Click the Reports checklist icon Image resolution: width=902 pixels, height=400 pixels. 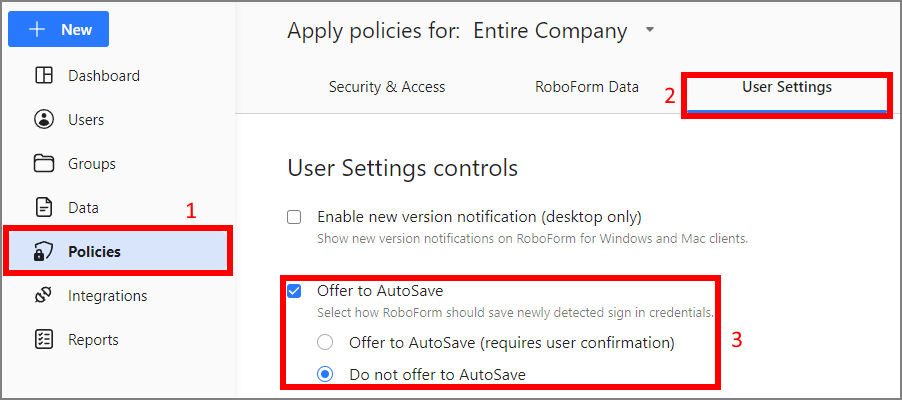[x=43, y=340]
